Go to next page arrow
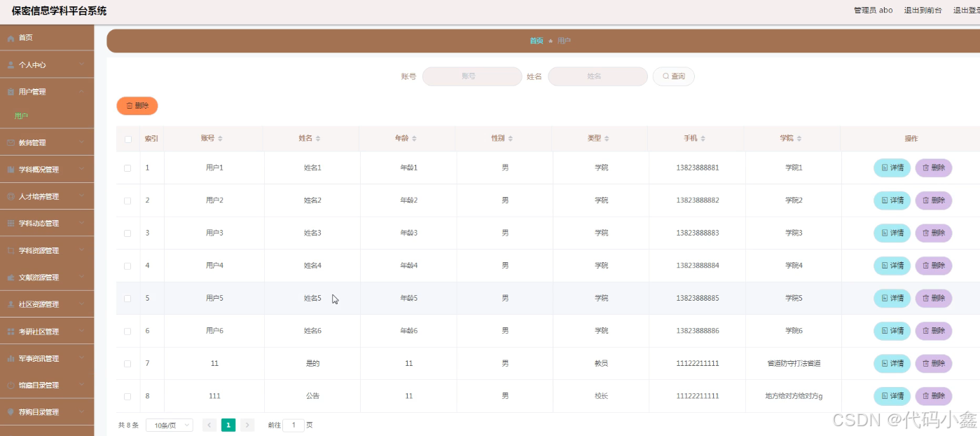980x436 pixels. 247,425
